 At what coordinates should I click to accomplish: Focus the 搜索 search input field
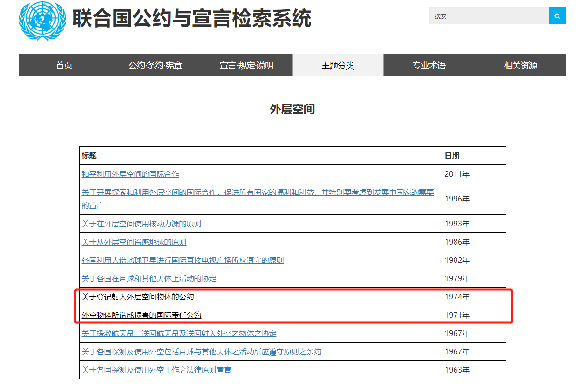click(x=489, y=16)
